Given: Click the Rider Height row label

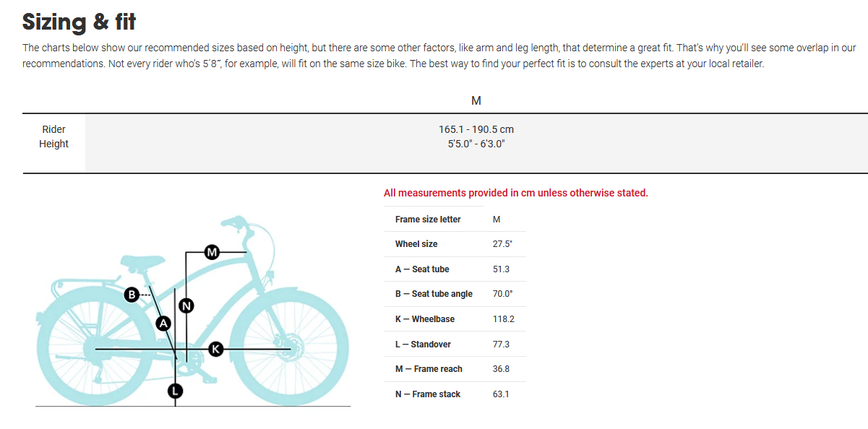Looking at the screenshot, I should (54, 136).
